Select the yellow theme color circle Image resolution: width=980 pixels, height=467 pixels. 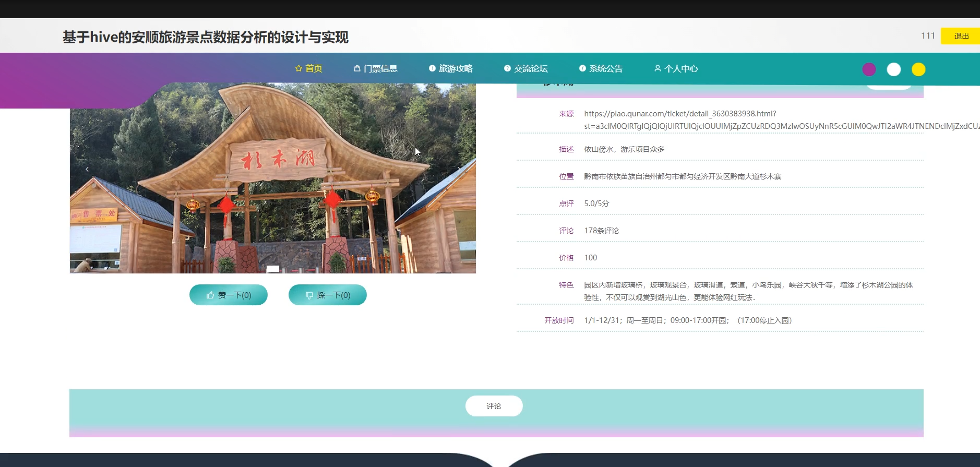918,69
